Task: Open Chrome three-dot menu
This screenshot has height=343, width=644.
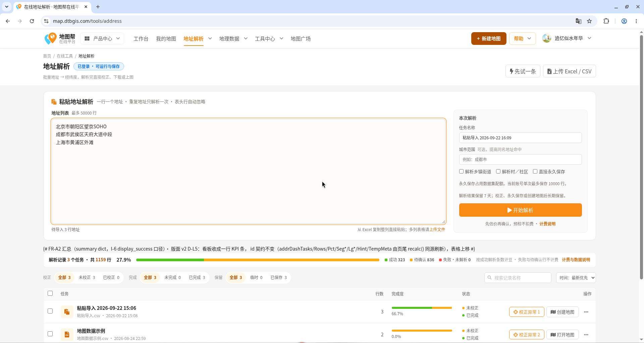Action: [636, 21]
